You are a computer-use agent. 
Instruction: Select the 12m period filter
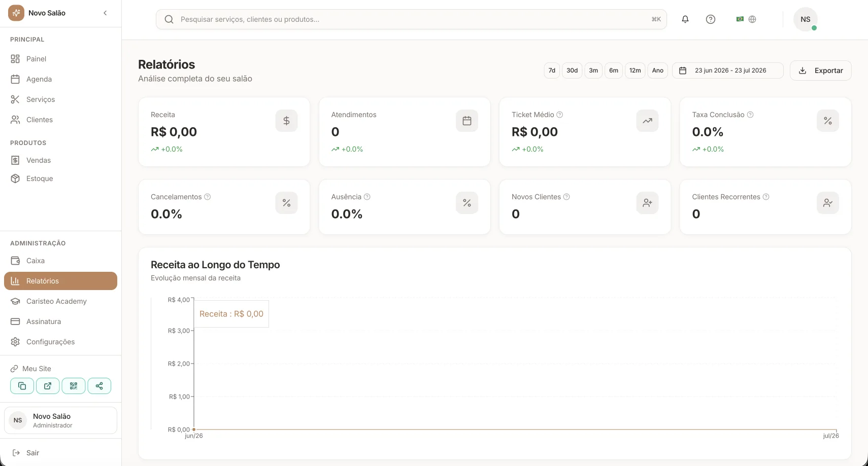pyautogui.click(x=635, y=70)
